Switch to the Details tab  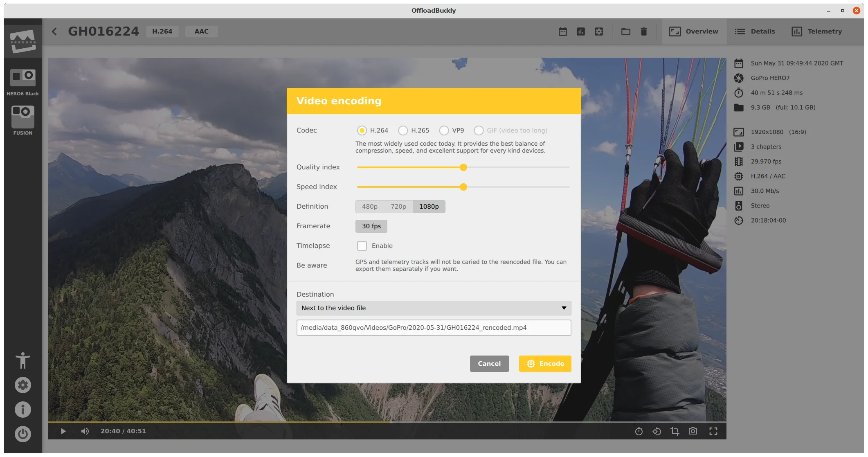[x=755, y=32]
